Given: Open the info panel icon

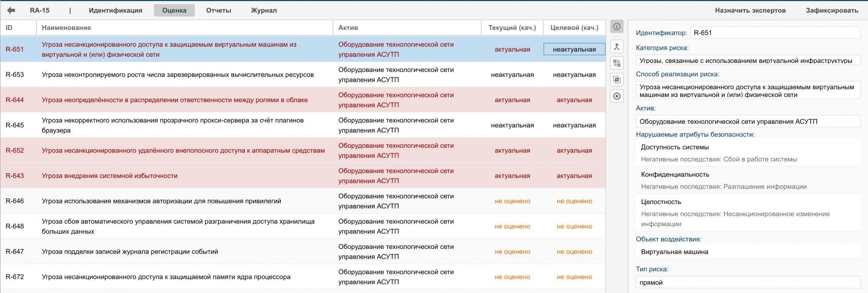Looking at the screenshot, I should point(617,27).
